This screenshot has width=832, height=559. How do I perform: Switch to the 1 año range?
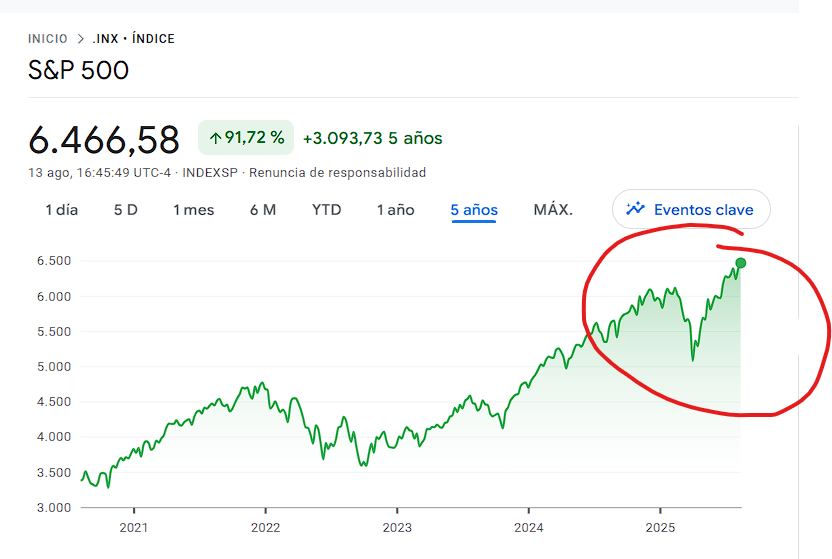[x=395, y=210]
